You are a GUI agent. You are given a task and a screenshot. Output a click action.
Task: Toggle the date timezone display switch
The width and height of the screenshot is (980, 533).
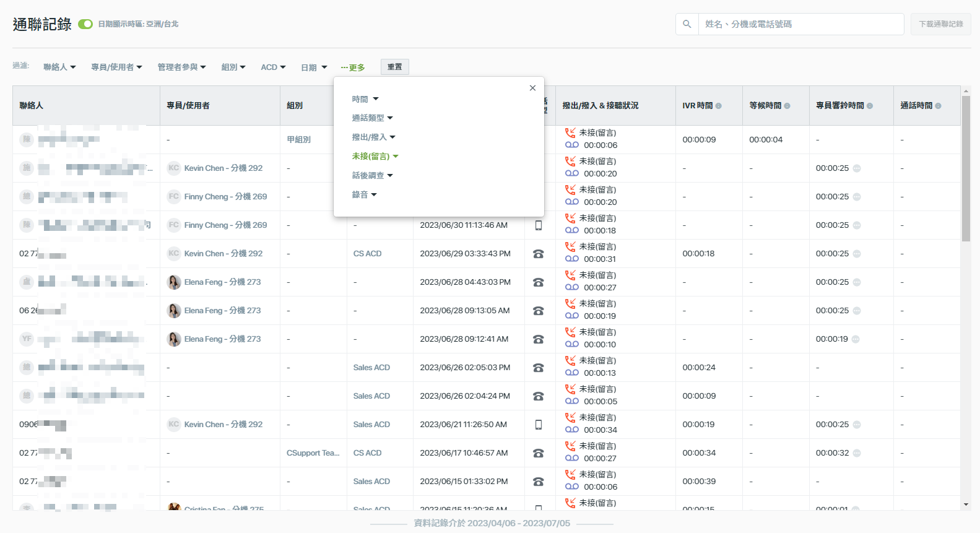(85, 24)
